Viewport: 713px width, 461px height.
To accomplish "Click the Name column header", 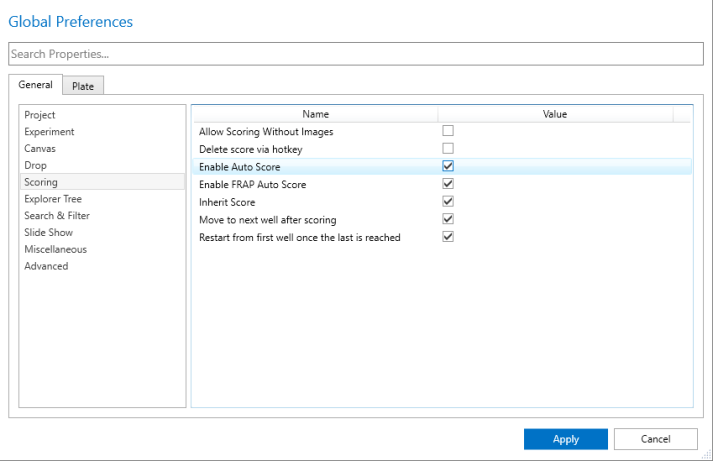I will click(x=316, y=114).
